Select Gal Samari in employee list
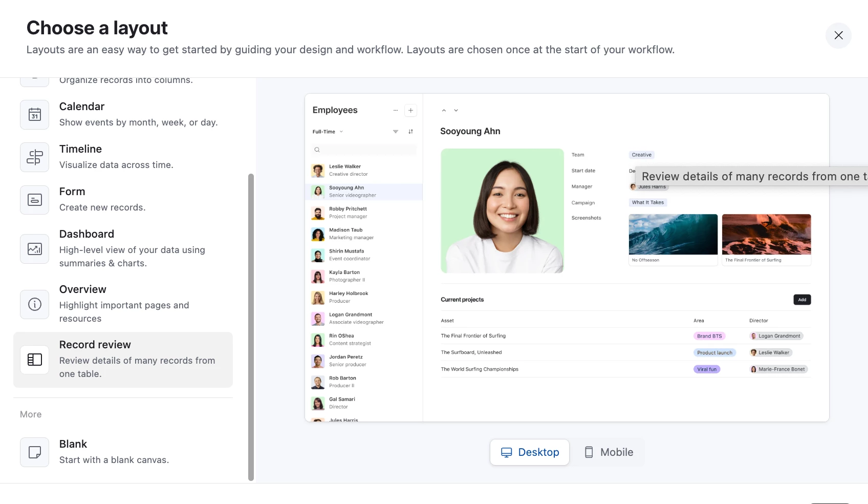The width and height of the screenshot is (868, 504). point(364,403)
